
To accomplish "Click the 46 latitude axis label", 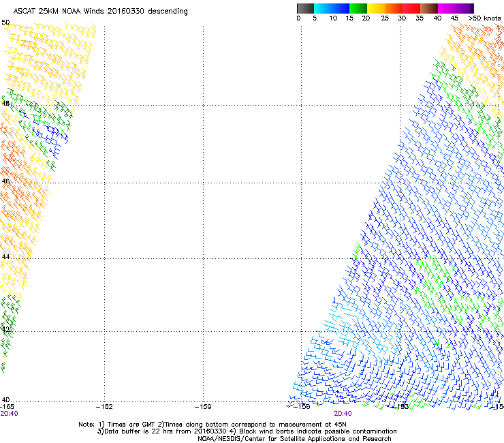I will pos(5,181).
